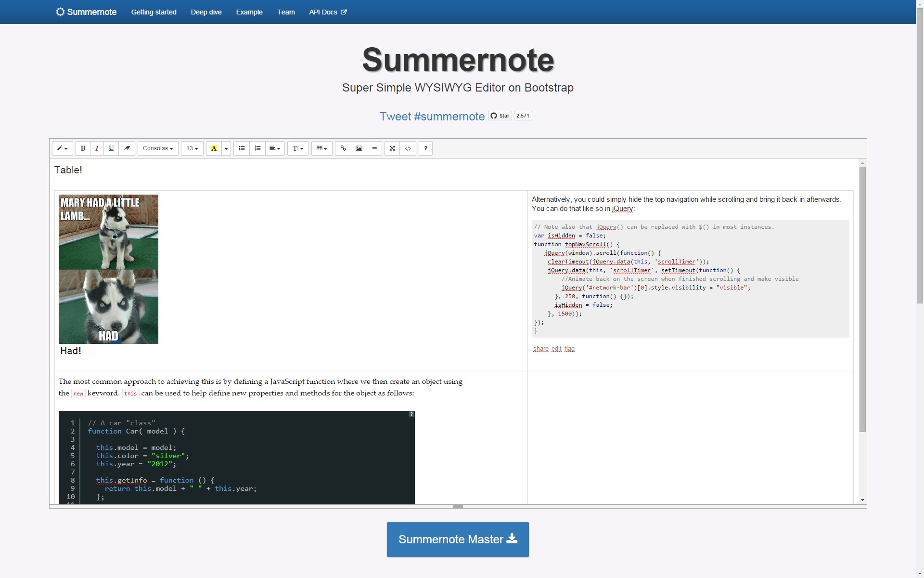
Task: Open the table insert dropdown
Action: 322,148
